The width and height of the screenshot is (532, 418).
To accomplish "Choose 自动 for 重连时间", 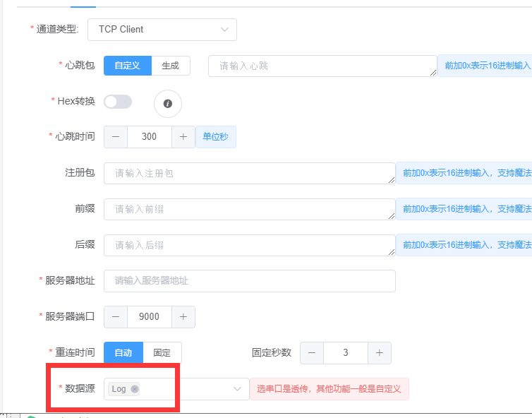I will 123,352.
